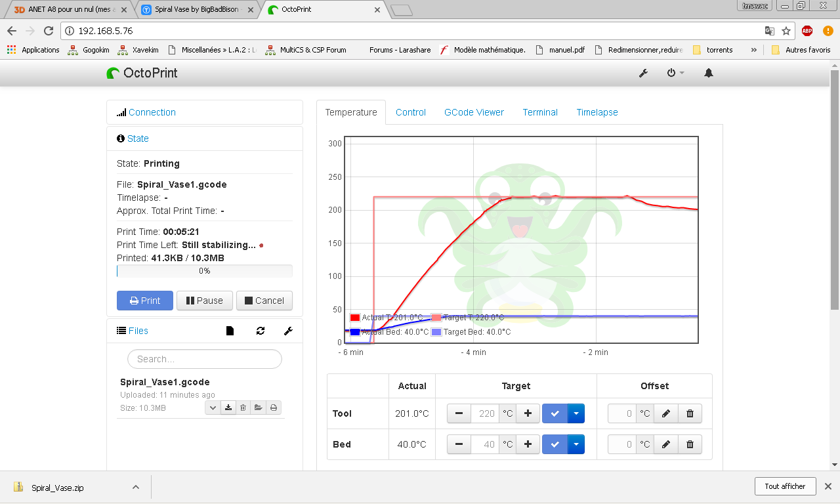The height and width of the screenshot is (504, 840).
Task: Cancel the running print job
Action: pyautogui.click(x=264, y=301)
